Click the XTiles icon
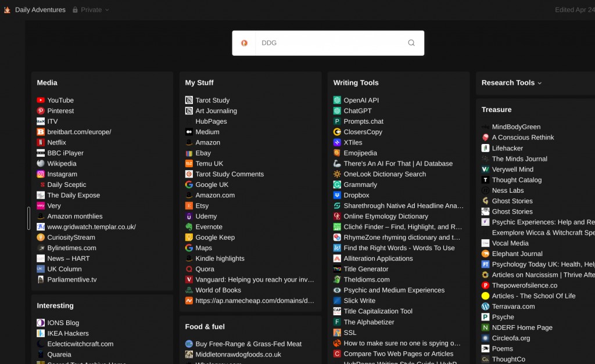The image size is (595, 364). click(x=337, y=142)
